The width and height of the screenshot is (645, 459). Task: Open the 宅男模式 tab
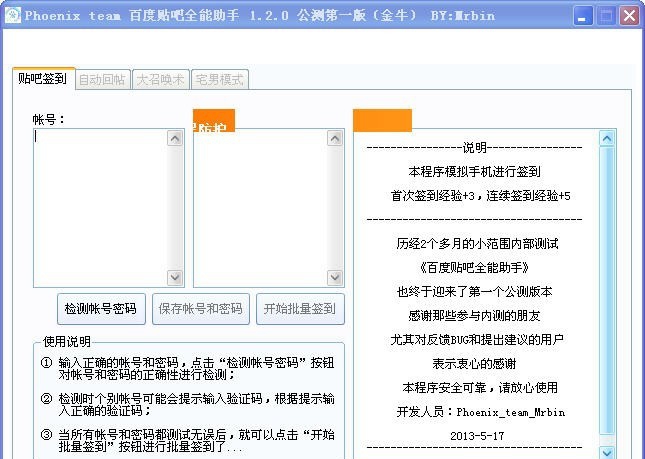pyautogui.click(x=220, y=79)
